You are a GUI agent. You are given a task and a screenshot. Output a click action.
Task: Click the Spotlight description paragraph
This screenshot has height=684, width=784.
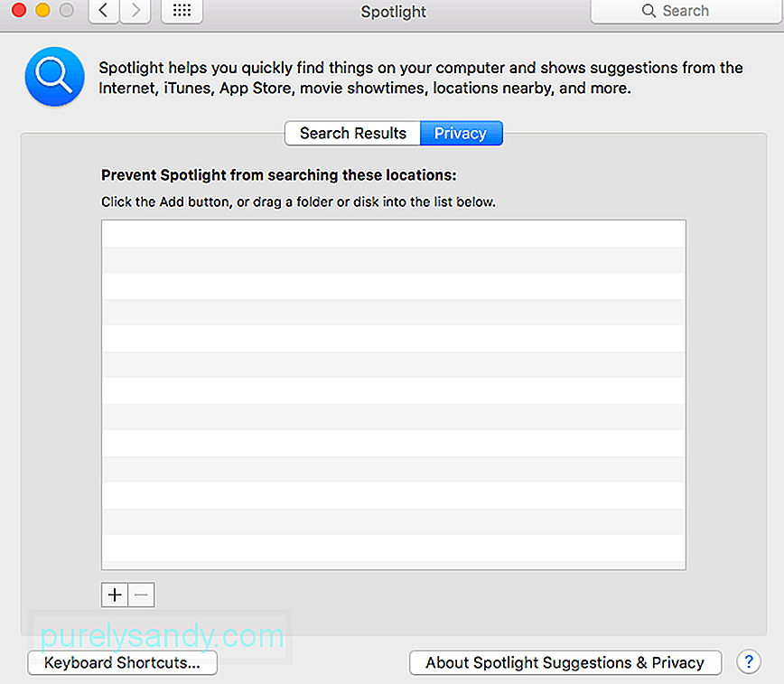[421, 78]
